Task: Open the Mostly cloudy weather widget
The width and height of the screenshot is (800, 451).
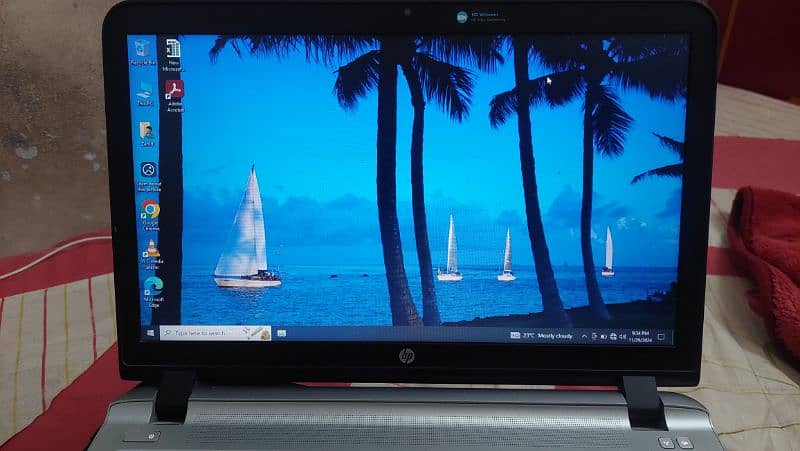Action: (541, 335)
